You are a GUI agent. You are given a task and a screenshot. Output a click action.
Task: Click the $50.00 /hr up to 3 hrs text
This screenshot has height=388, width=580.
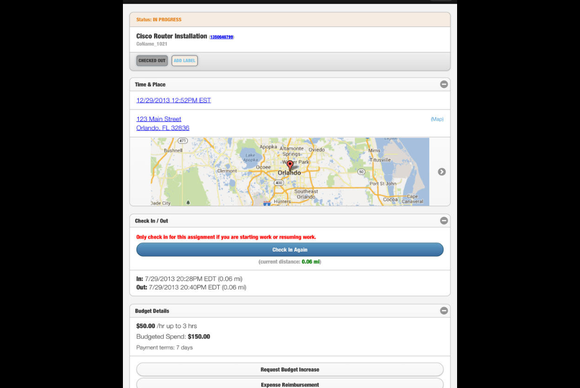click(x=166, y=326)
